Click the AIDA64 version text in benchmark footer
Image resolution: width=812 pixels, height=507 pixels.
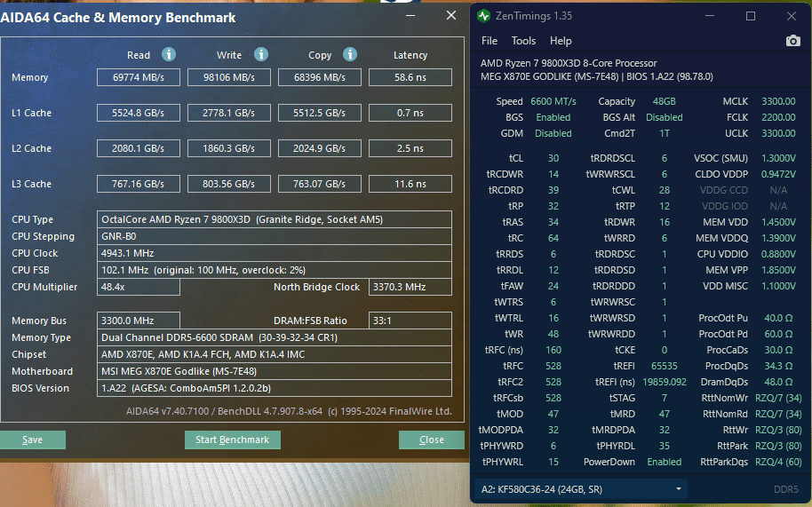289,411
